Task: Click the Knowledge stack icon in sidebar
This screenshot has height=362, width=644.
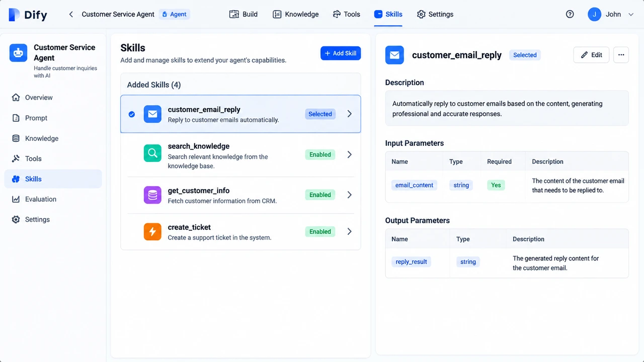Action: 16,138
